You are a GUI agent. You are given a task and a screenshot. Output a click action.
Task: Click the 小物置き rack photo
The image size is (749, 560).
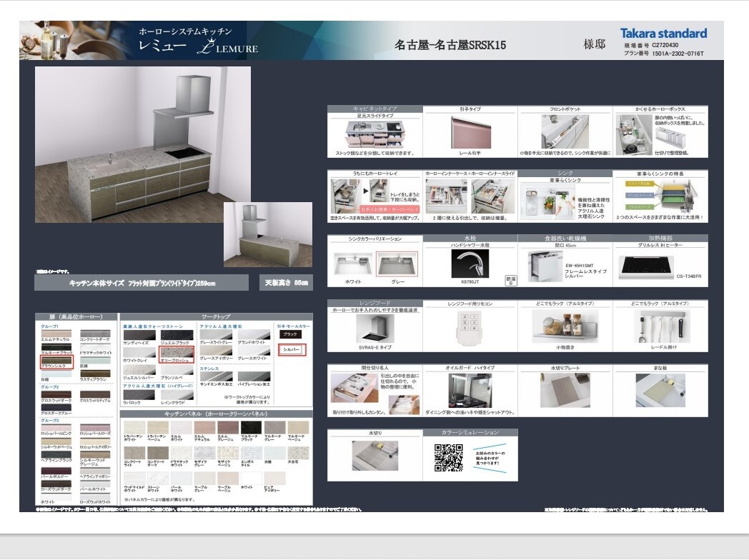565,326
